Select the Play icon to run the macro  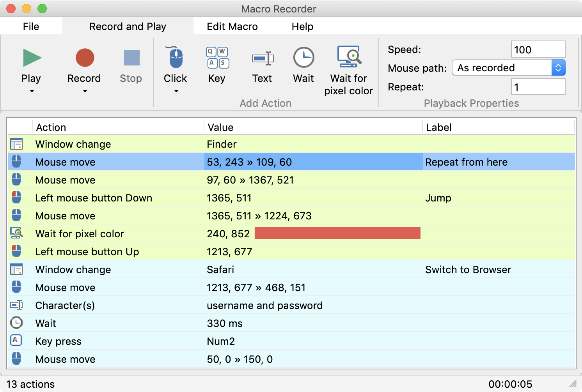(x=31, y=58)
